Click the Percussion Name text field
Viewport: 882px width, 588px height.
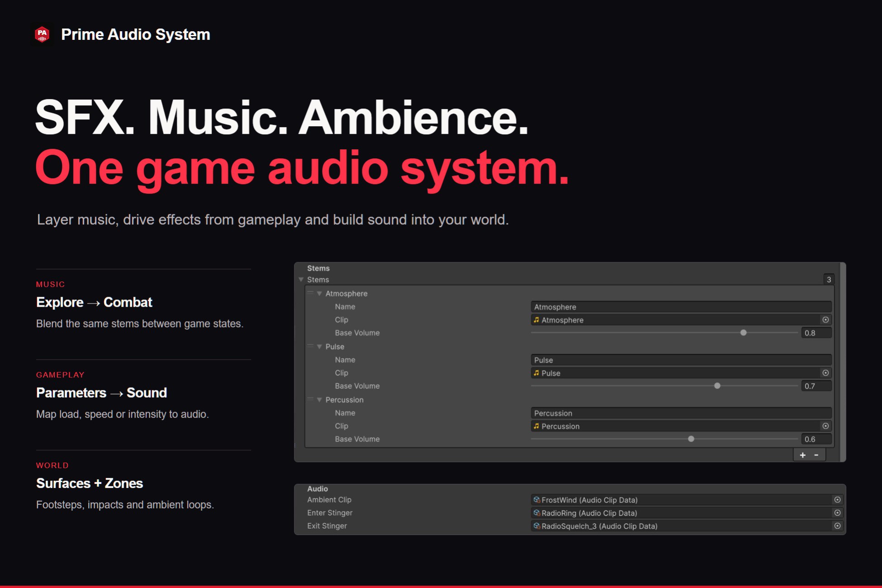pyautogui.click(x=681, y=413)
